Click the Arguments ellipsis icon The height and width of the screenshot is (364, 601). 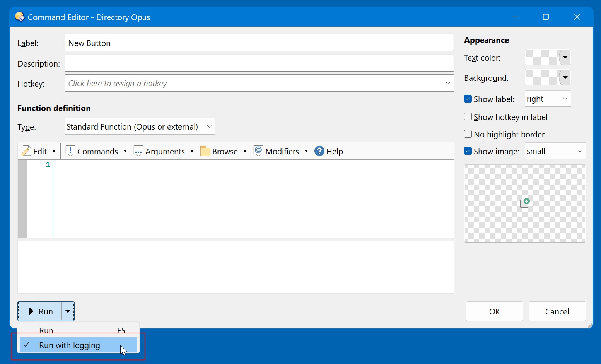click(138, 151)
